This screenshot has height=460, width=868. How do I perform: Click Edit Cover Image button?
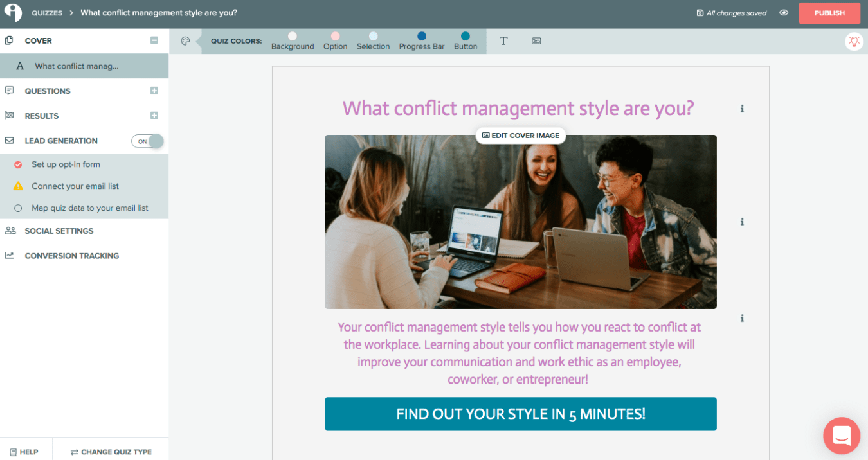click(x=521, y=136)
